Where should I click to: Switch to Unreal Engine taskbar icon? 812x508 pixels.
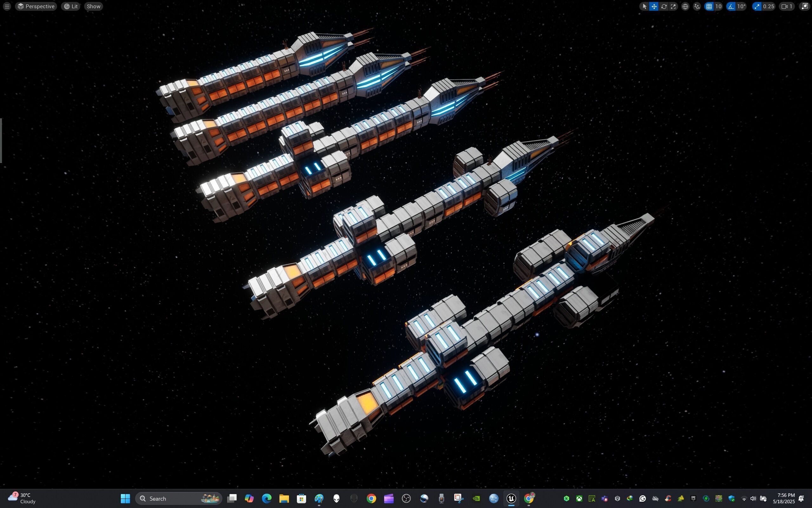tap(511, 498)
